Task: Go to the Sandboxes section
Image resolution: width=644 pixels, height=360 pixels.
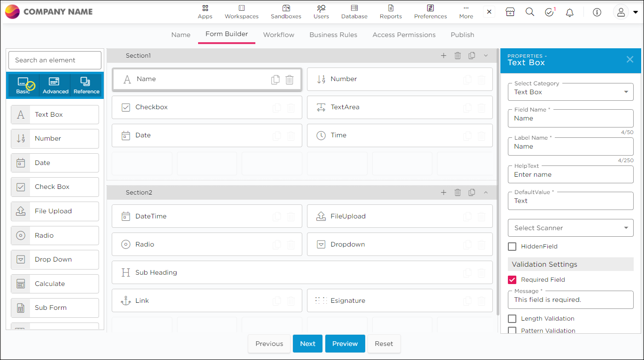Action: coord(286,12)
